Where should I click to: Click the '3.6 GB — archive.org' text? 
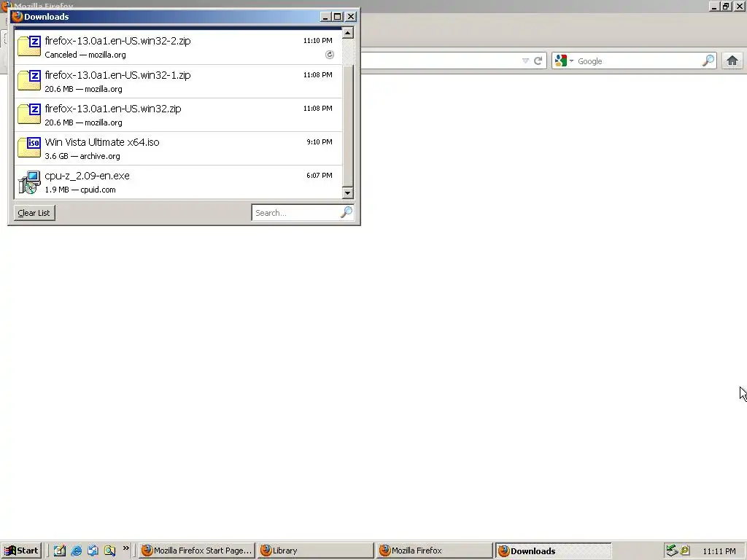pyautogui.click(x=82, y=156)
